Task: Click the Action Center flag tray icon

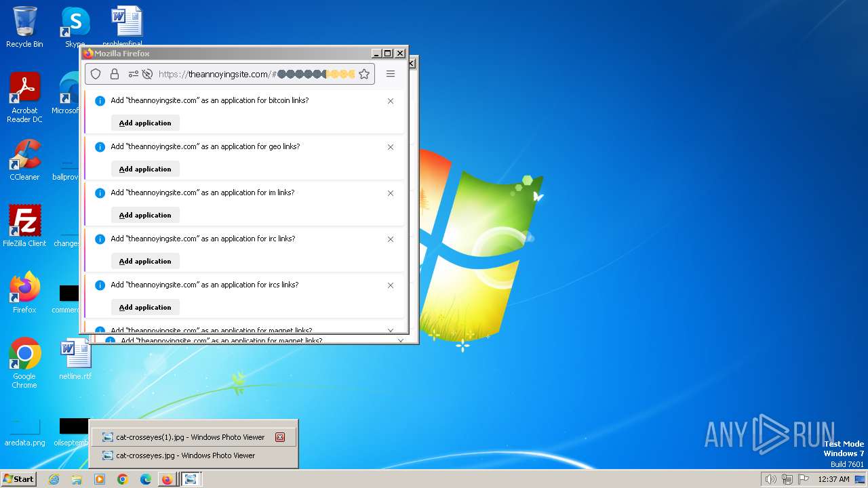Action: click(804, 479)
